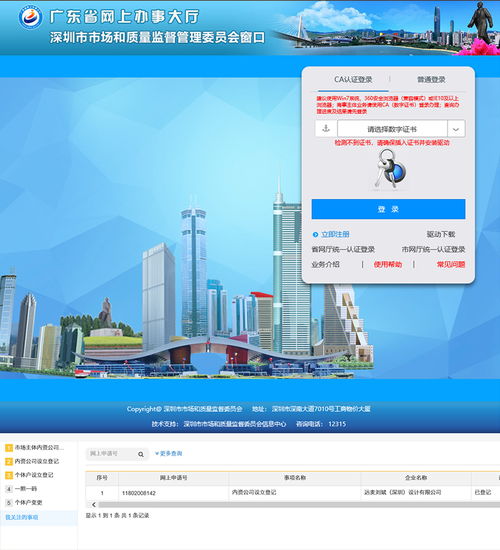Screen dimensions: 500x550
Task: Switch to the CA认证登录 tab
Action: pyautogui.click(x=353, y=80)
